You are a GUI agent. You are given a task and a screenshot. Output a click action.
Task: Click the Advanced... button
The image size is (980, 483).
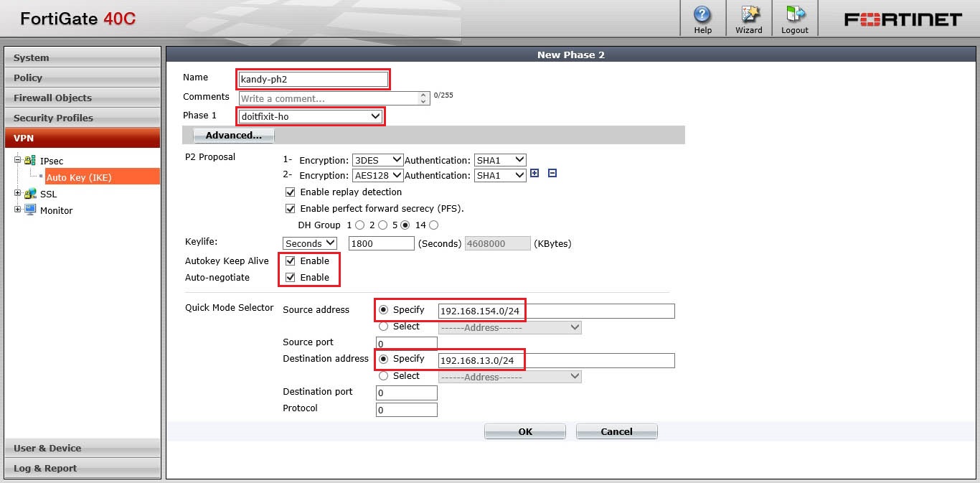tap(234, 135)
